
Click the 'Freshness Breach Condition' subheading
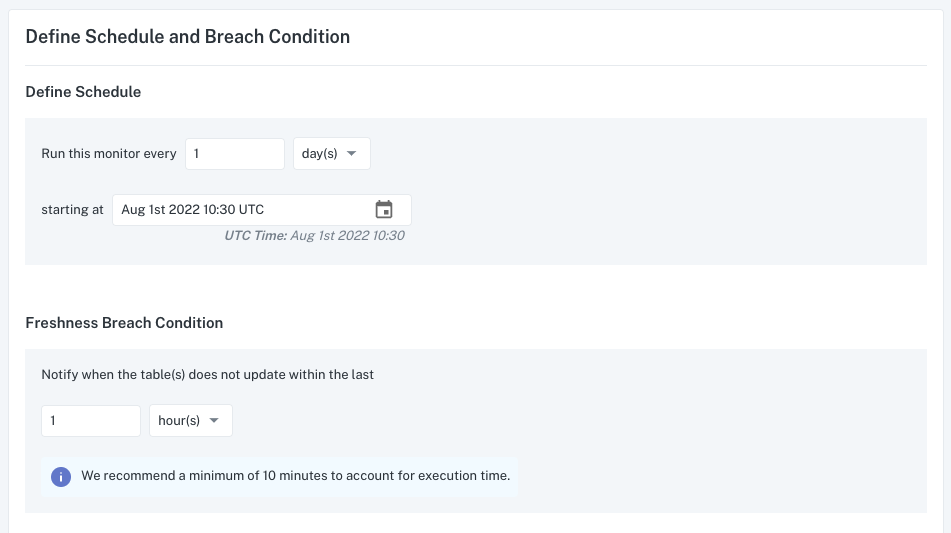124,323
